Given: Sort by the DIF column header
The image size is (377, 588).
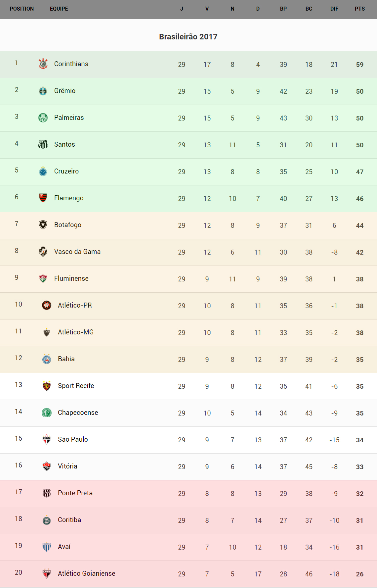Looking at the screenshot, I should (334, 9).
